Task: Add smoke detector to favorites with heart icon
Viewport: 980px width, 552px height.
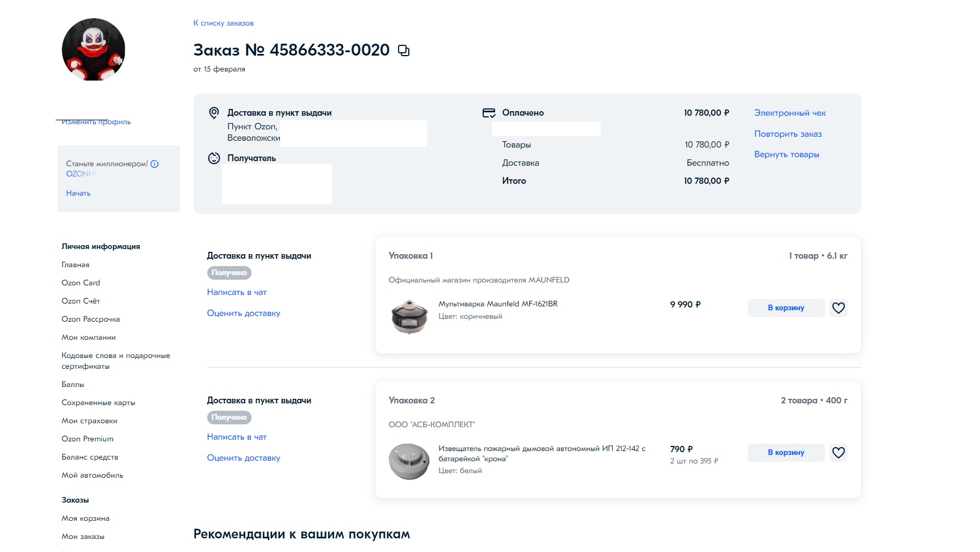Action: (839, 453)
